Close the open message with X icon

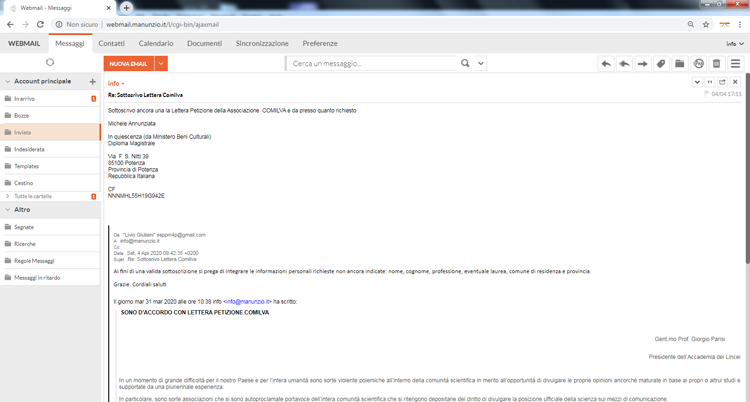pos(735,82)
